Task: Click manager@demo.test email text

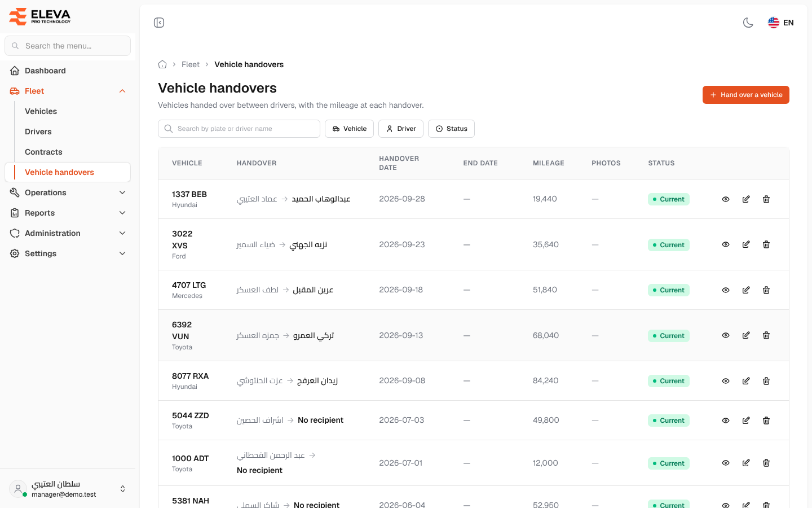Action: pos(64,494)
